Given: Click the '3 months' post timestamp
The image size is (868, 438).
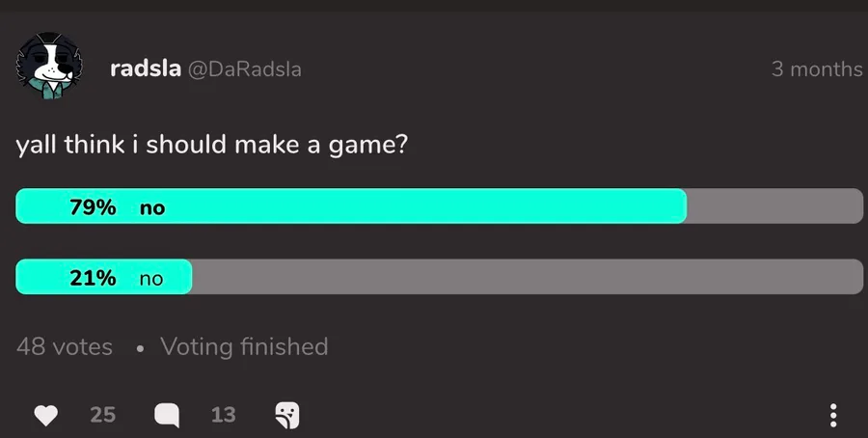Looking at the screenshot, I should click(x=816, y=69).
